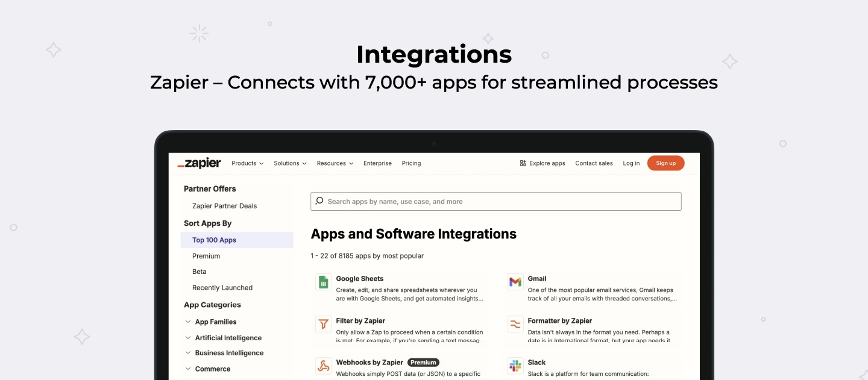
Task: Open the Pricing page
Action: [x=411, y=163]
